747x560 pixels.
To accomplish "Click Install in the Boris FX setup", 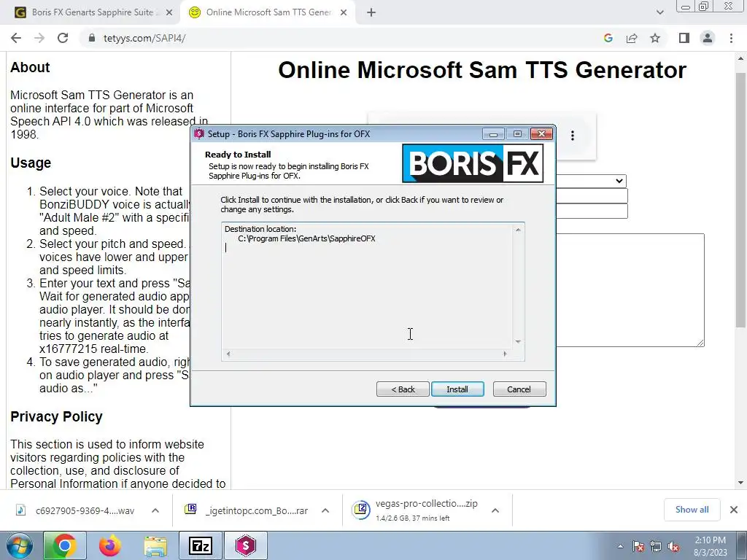I will click(457, 389).
